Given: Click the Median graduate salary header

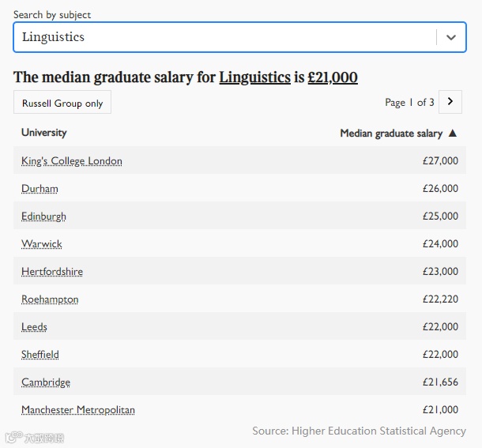Looking at the screenshot, I should pos(391,134).
